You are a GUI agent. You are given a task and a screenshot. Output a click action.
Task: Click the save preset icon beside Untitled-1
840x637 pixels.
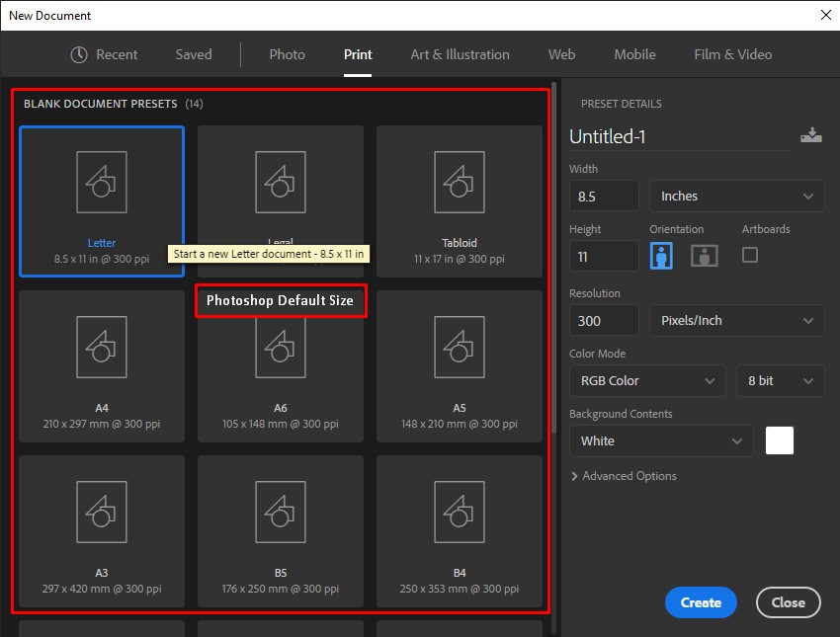[811, 136]
